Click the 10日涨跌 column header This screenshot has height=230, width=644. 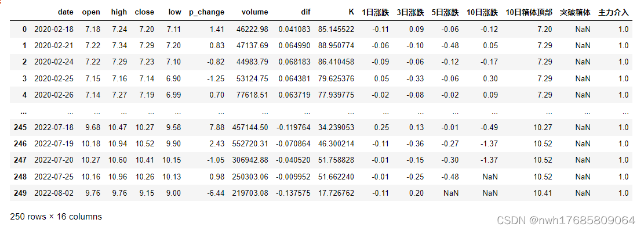pos(482,12)
